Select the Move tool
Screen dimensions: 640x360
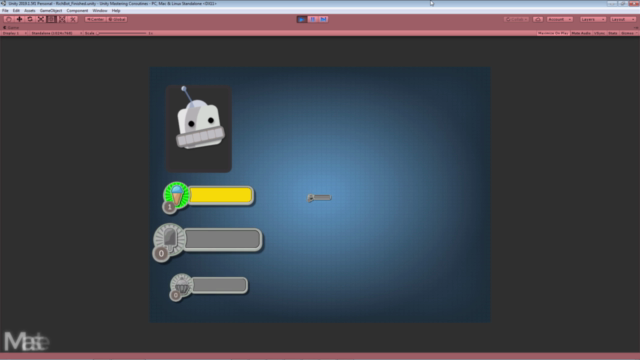[x=19, y=19]
